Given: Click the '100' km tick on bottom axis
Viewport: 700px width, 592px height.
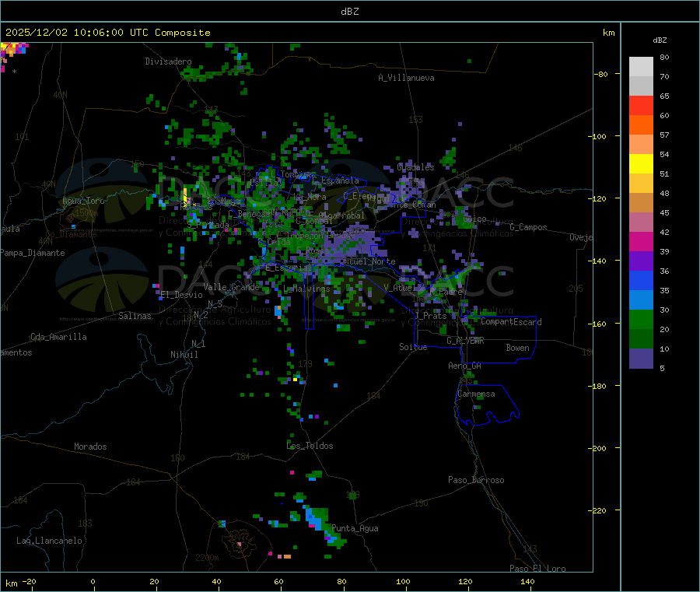Looking at the screenshot, I should point(403,581).
